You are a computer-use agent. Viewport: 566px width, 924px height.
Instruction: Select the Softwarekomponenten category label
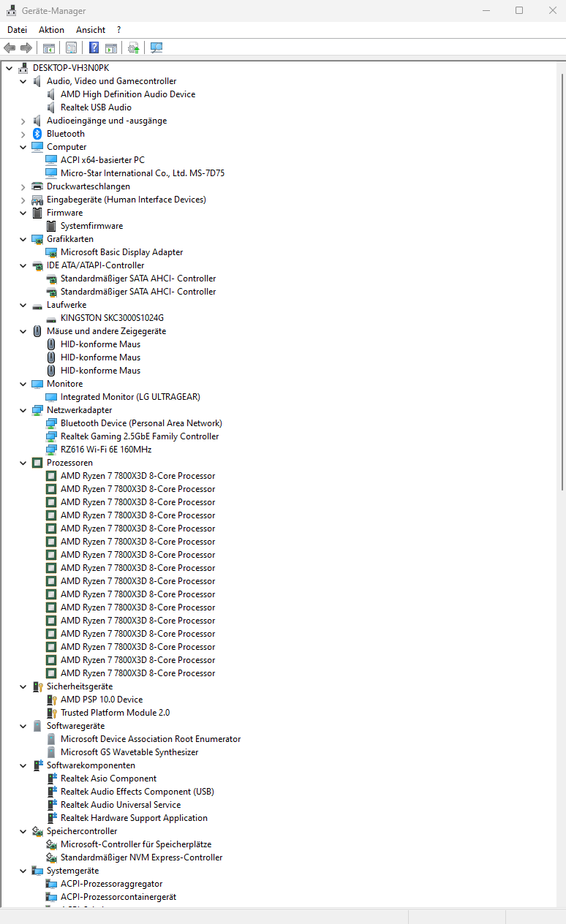[x=91, y=765]
